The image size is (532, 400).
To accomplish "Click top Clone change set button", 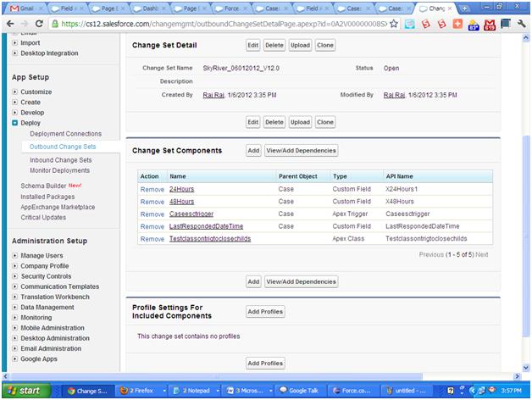I will point(325,45).
